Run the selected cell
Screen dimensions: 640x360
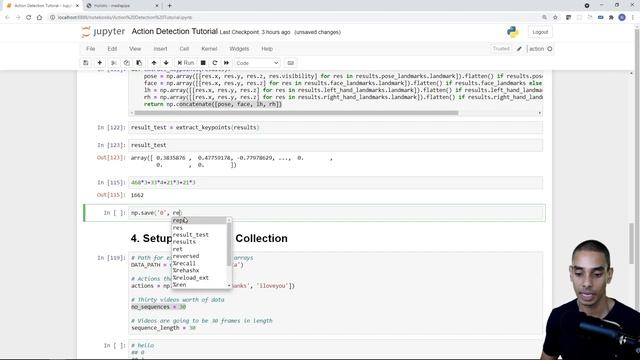pos(186,63)
